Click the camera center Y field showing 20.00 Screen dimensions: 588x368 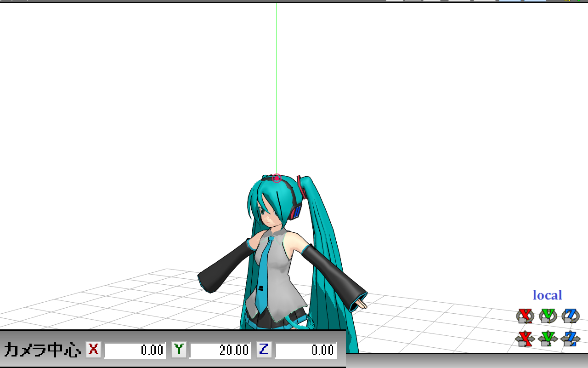tap(221, 351)
